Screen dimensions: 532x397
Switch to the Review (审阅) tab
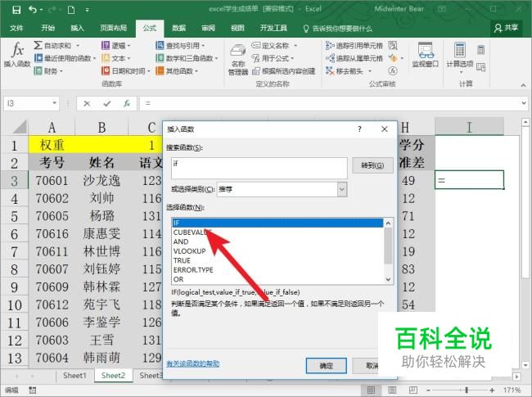point(208,28)
